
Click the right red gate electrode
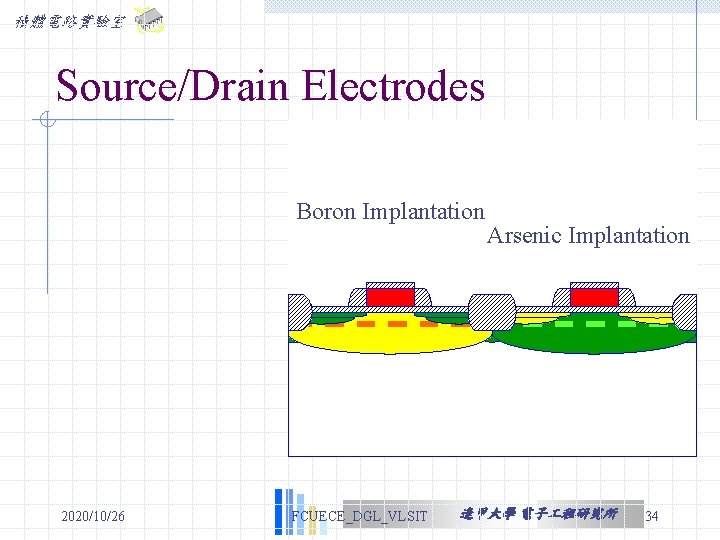[594, 298]
